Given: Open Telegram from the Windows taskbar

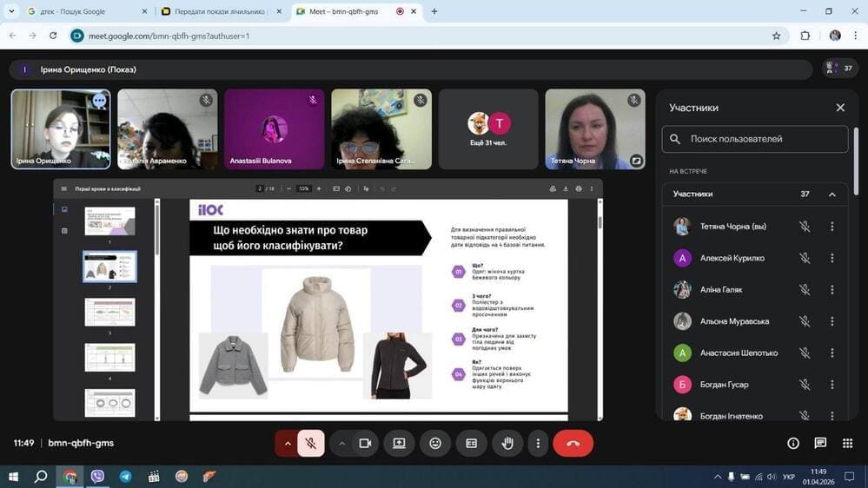Looking at the screenshot, I should (x=125, y=477).
